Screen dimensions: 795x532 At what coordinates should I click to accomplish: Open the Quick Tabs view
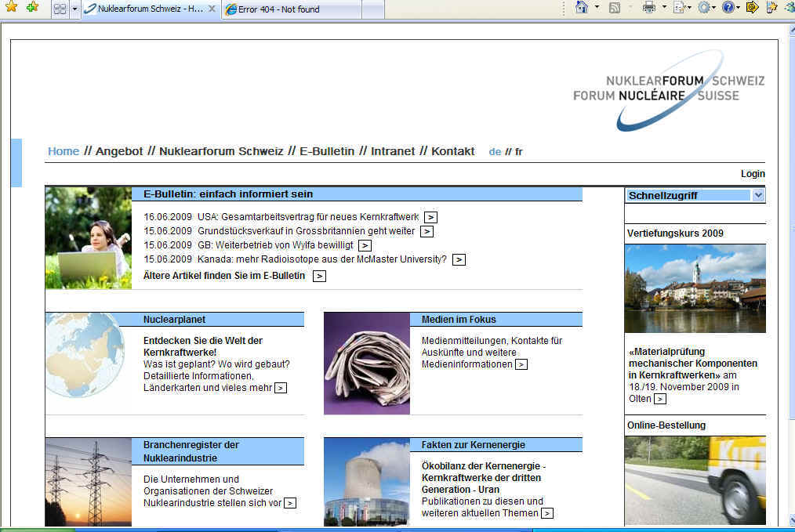(x=60, y=9)
